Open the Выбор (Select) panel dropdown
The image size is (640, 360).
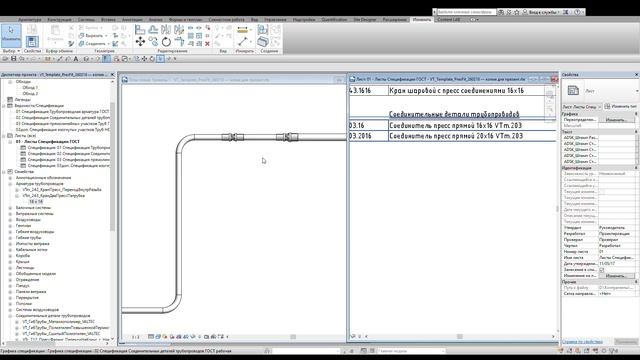point(11,51)
